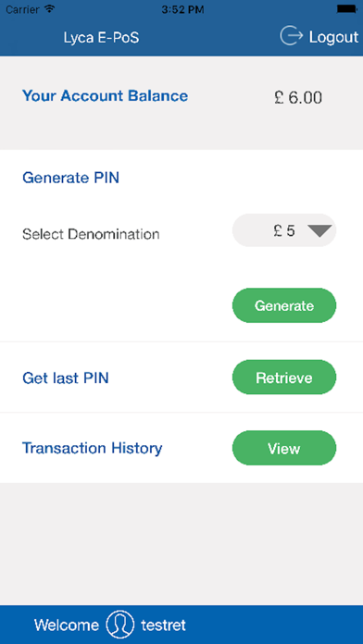Tap the user profile avatar icon
363x644 pixels.
(x=120, y=625)
